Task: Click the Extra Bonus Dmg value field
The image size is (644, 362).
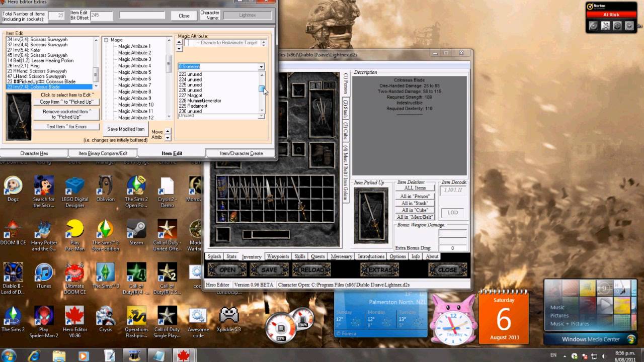Action: coord(453,248)
